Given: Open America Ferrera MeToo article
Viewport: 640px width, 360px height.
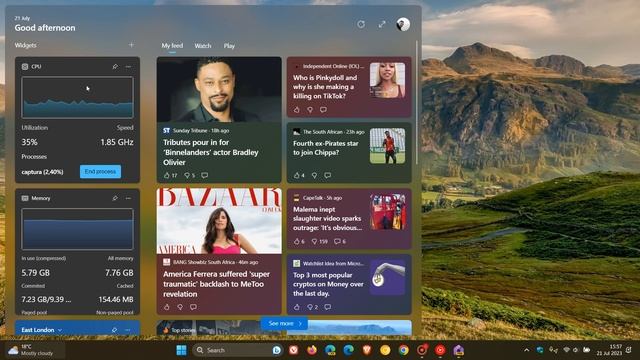Looking at the screenshot, I should tap(216, 284).
